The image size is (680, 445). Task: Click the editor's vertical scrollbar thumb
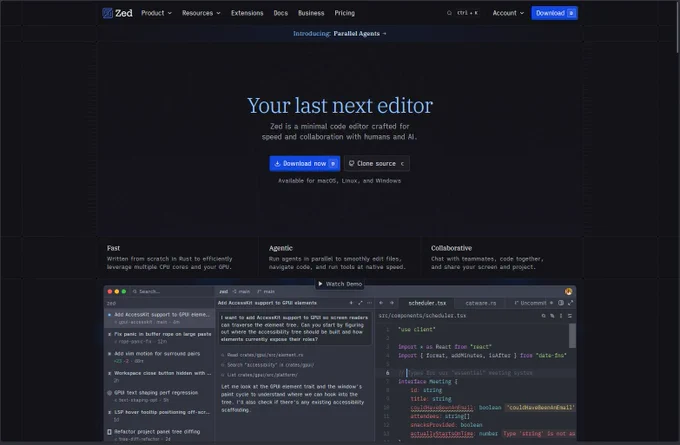(572, 335)
